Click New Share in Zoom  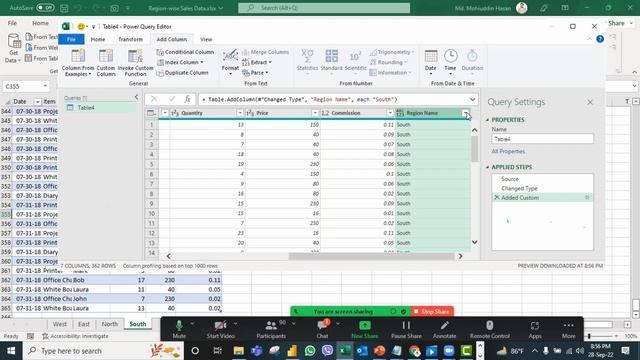(x=365, y=329)
